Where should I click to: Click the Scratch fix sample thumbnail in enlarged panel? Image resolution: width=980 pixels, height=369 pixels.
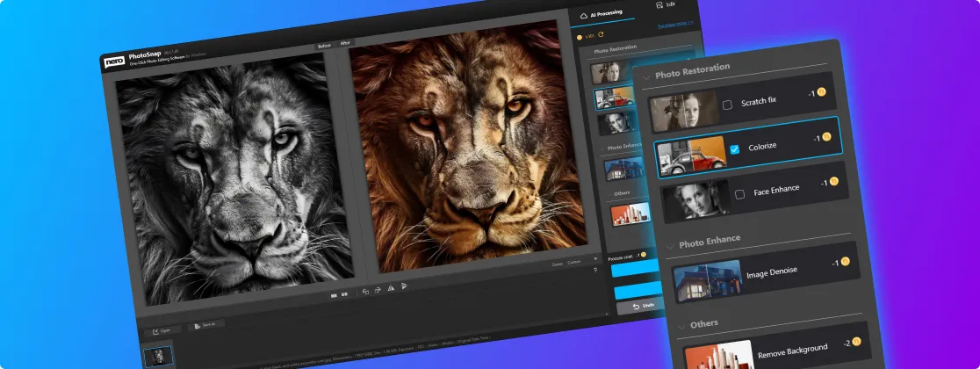[x=686, y=112]
